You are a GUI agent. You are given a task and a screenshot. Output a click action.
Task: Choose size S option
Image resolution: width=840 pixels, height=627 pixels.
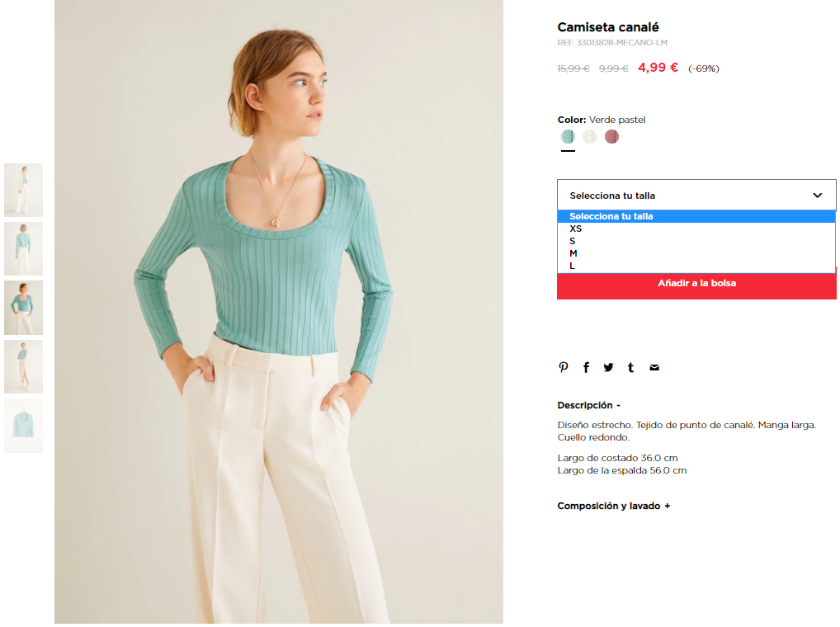696,241
